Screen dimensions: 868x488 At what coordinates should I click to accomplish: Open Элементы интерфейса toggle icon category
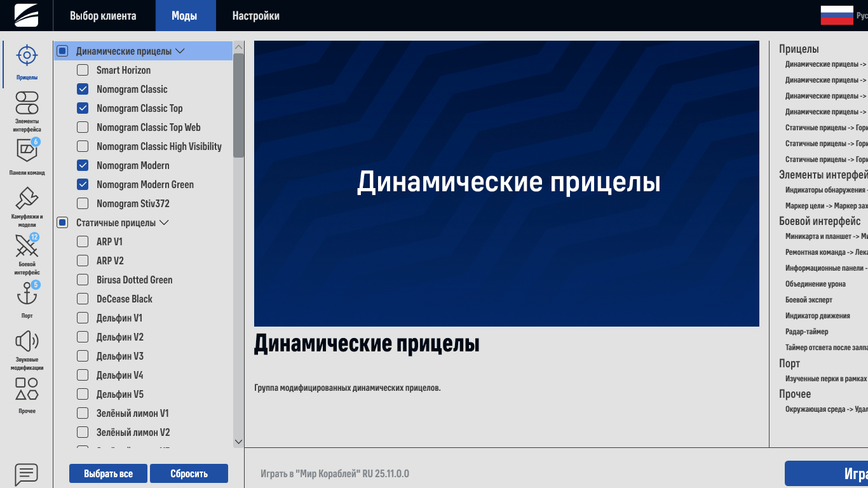click(27, 102)
